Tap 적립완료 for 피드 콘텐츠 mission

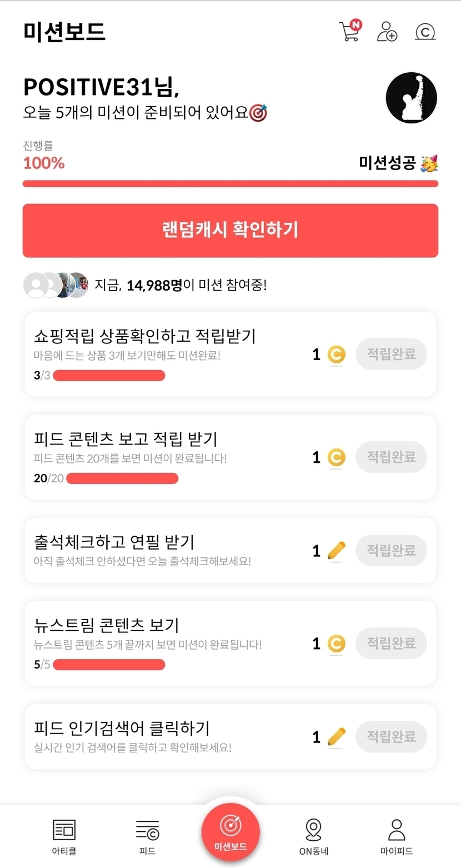click(x=391, y=457)
